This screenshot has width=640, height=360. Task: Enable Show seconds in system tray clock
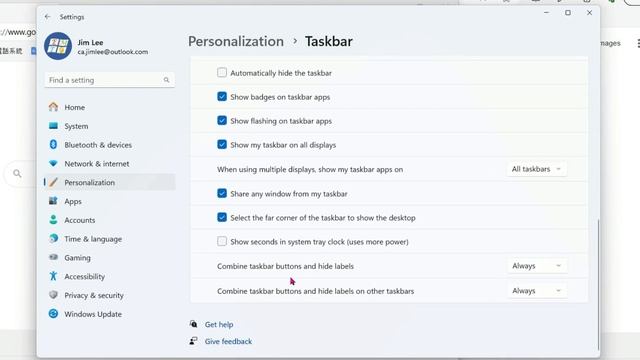(222, 241)
